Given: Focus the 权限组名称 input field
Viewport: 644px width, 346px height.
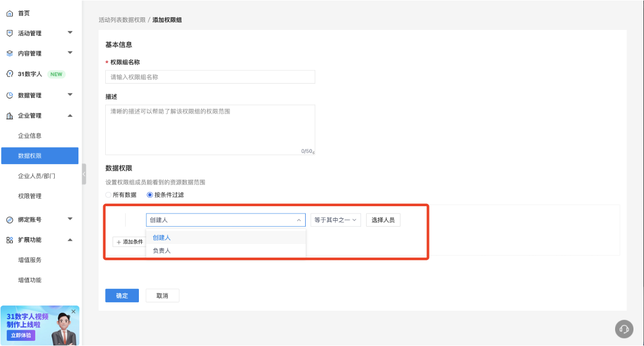Looking at the screenshot, I should (210, 77).
